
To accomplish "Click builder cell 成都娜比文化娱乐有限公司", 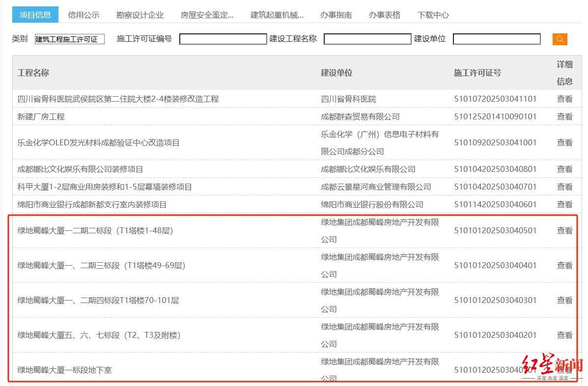I will click(x=368, y=169).
